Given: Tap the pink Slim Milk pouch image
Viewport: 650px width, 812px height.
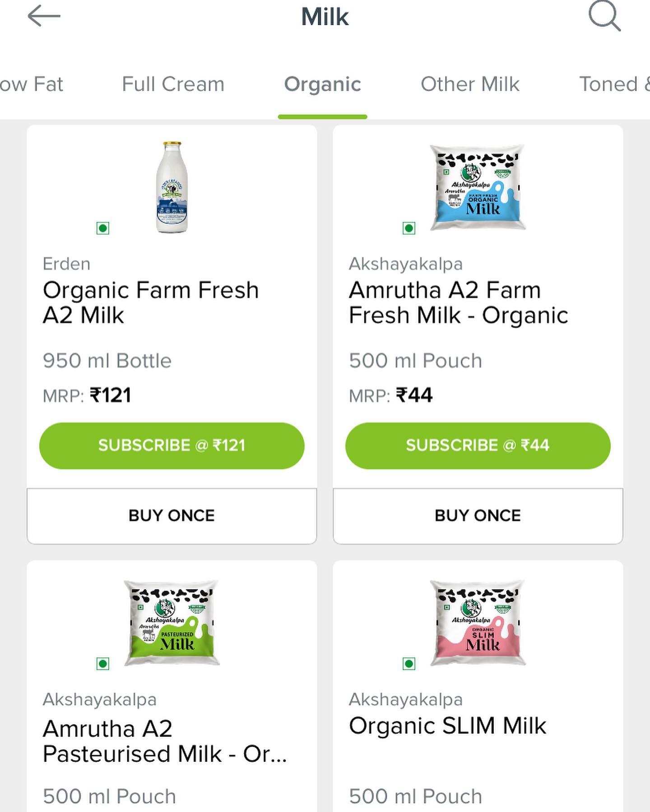Looking at the screenshot, I should coord(478,623).
